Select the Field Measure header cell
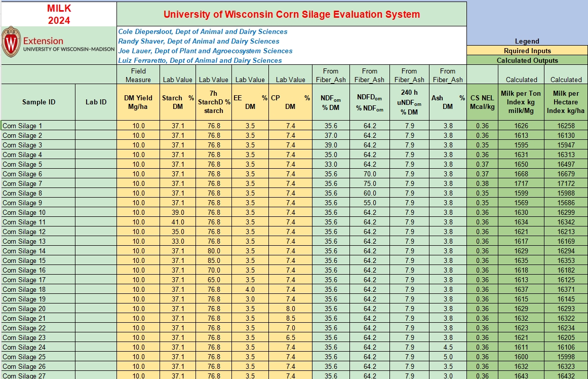 (x=138, y=75)
